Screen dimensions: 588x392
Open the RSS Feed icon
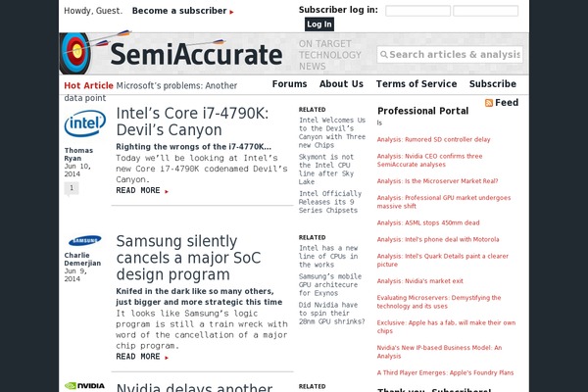[x=489, y=103]
